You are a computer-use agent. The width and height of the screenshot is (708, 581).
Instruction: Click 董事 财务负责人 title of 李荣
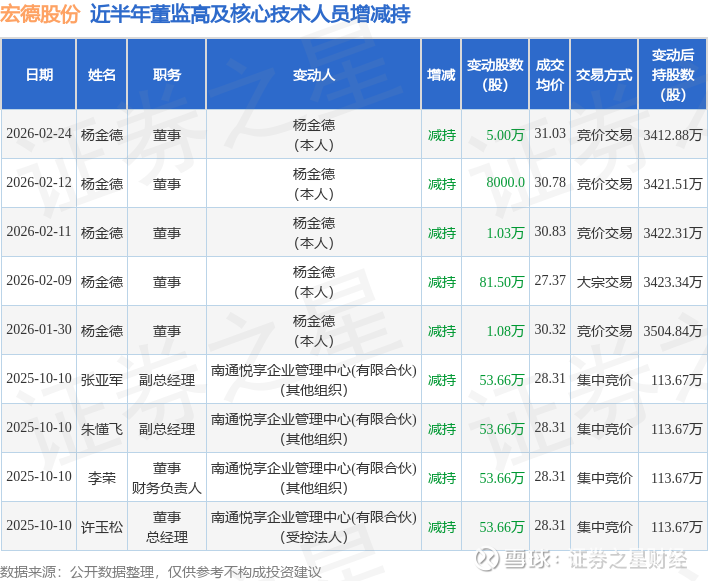[x=167, y=478]
